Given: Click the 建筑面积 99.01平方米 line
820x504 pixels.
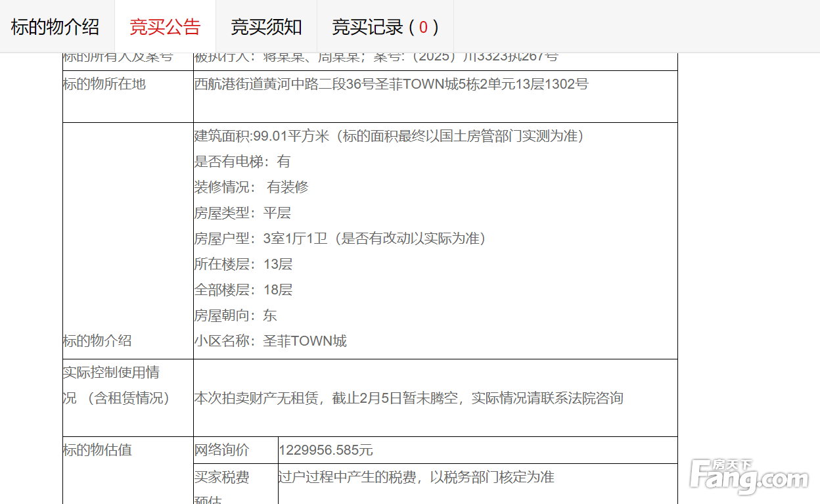Looking at the screenshot, I should click(389, 136).
